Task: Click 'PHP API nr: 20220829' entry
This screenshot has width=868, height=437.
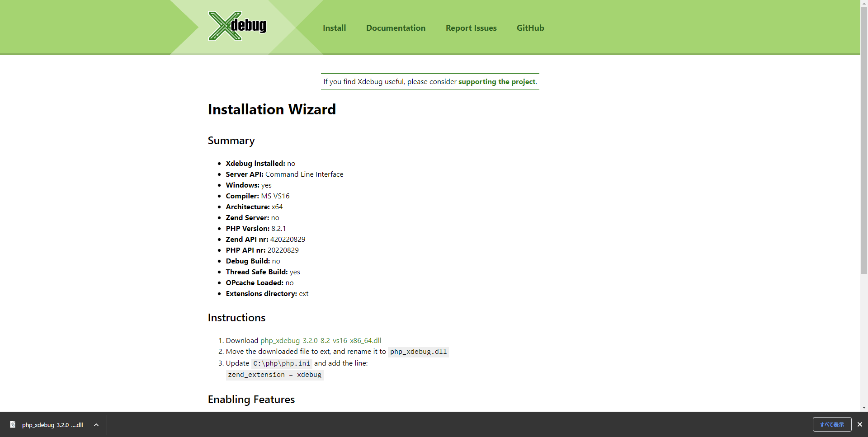Action: coord(262,250)
